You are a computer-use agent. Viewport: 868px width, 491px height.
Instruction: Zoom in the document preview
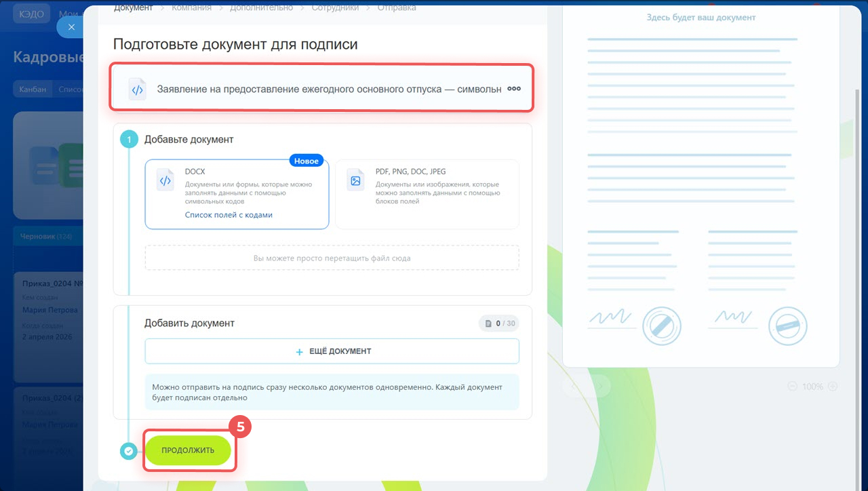pyautogui.click(x=833, y=387)
